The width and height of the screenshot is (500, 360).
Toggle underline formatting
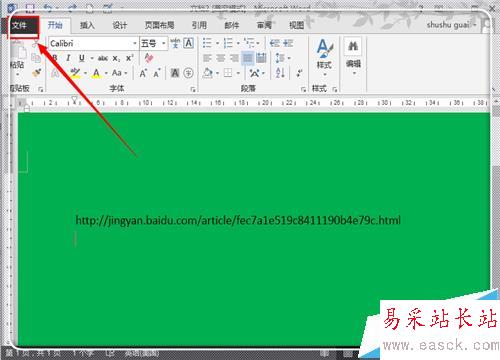pyautogui.click(x=82, y=58)
